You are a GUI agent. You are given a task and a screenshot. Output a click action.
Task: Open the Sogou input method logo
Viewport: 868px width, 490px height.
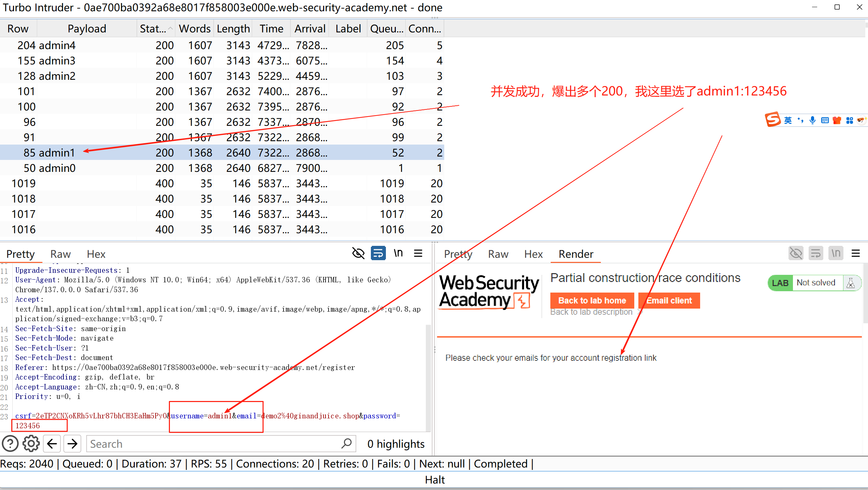click(x=773, y=120)
